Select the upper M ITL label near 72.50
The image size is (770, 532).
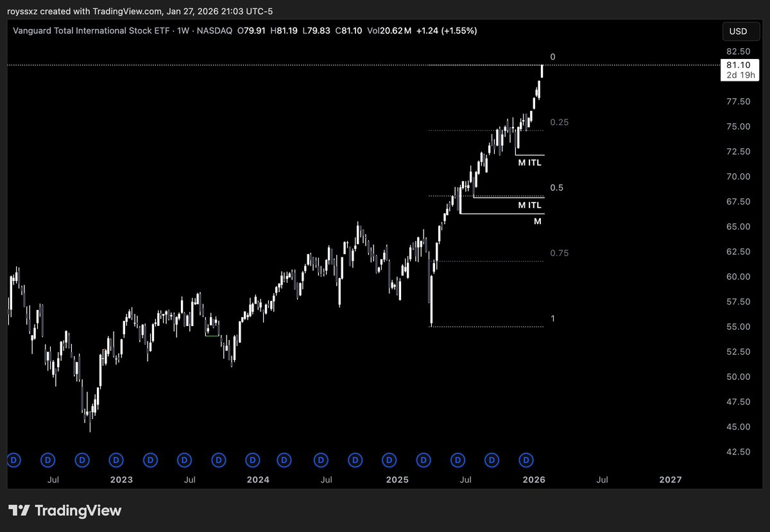click(530, 163)
